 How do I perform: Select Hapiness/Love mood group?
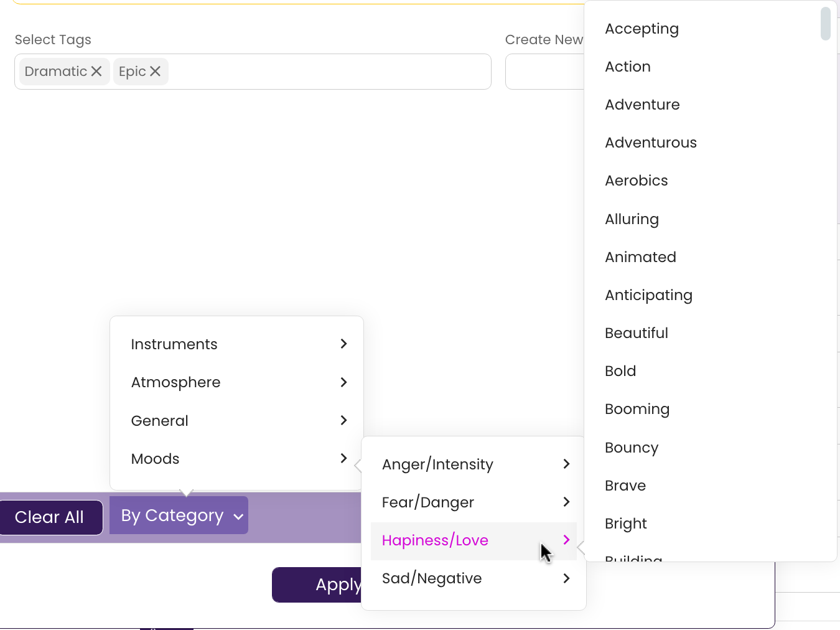click(474, 540)
